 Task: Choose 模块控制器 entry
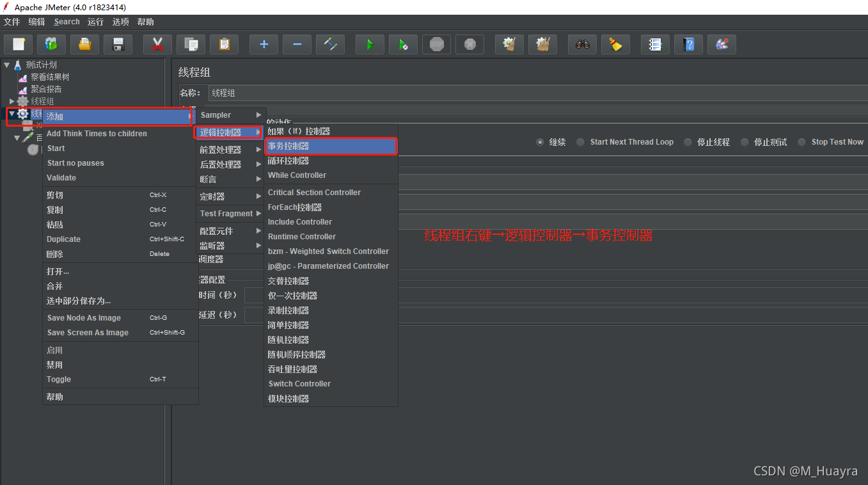331,399
